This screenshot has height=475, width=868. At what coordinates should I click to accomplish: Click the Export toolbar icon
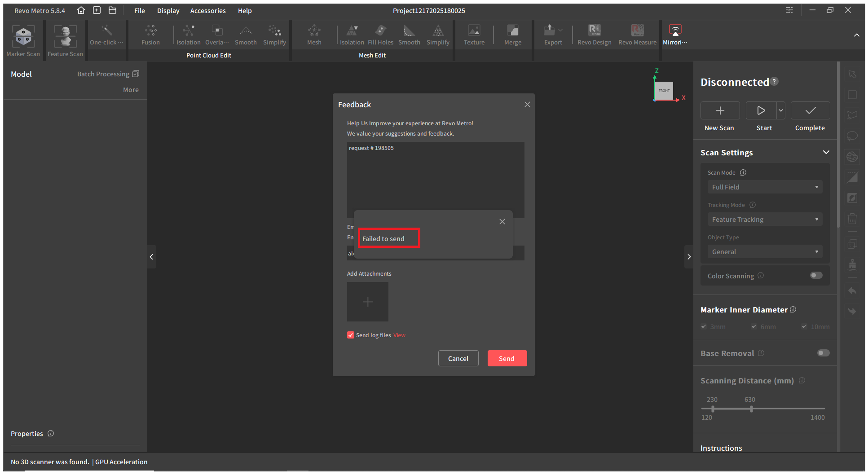(x=550, y=31)
